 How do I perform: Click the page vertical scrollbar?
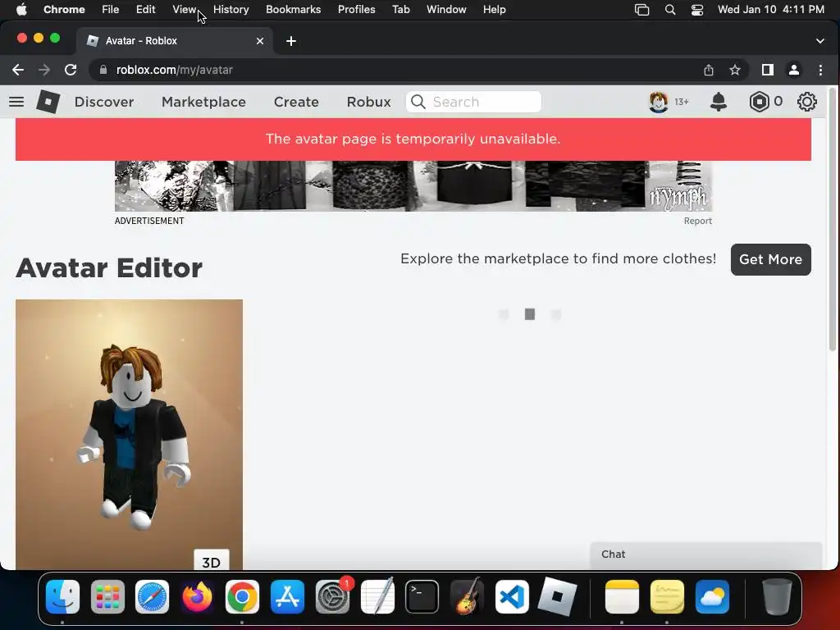pos(833,220)
